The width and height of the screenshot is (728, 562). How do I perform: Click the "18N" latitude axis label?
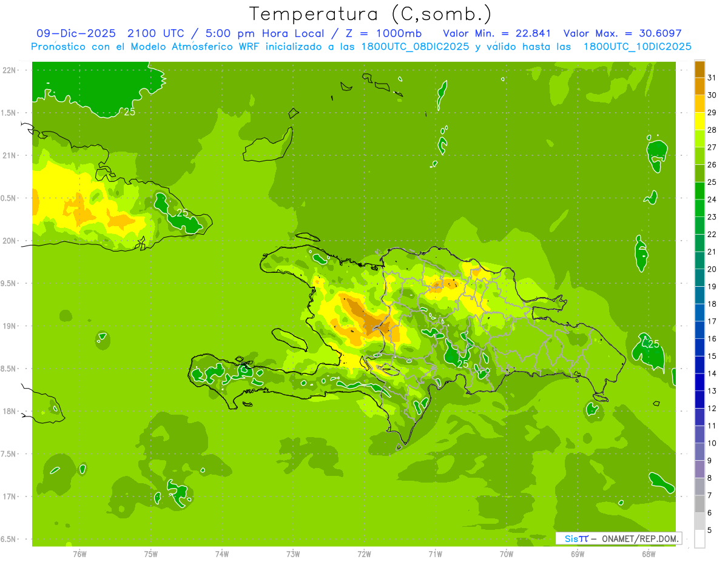pyautogui.click(x=9, y=412)
